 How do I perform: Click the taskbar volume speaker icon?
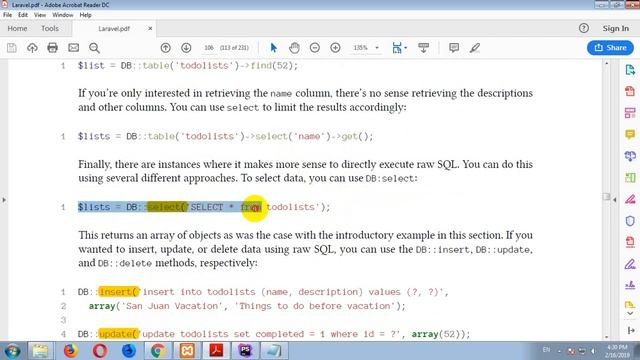[x=593, y=351]
